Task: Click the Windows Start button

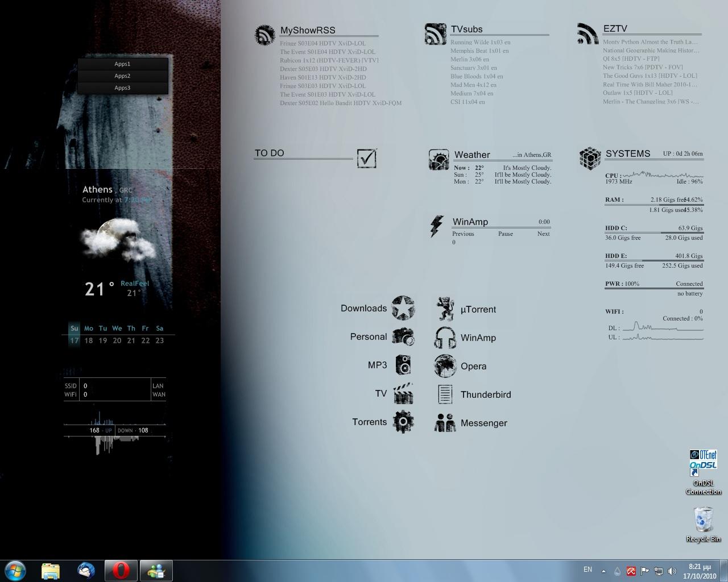Action: [15, 570]
